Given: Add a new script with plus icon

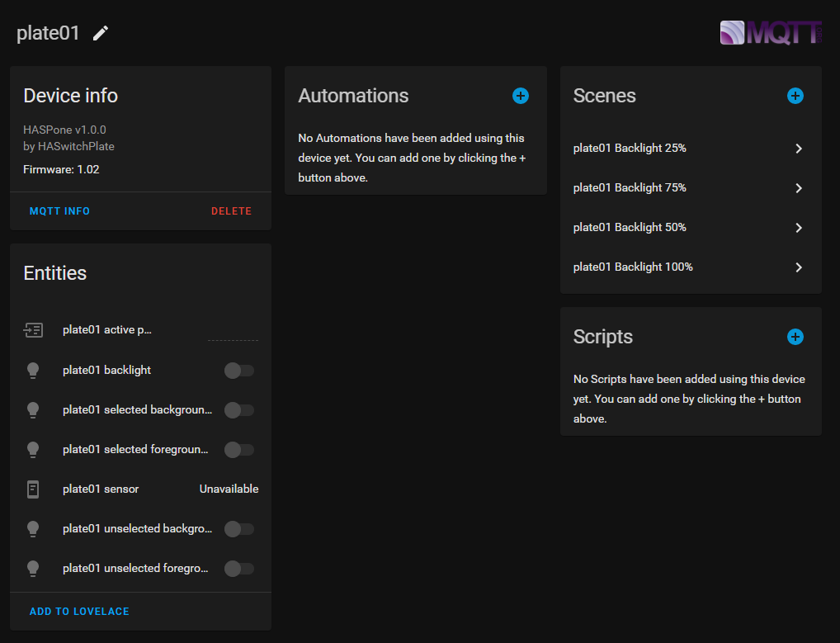Looking at the screenshot, I should point(795,337).
